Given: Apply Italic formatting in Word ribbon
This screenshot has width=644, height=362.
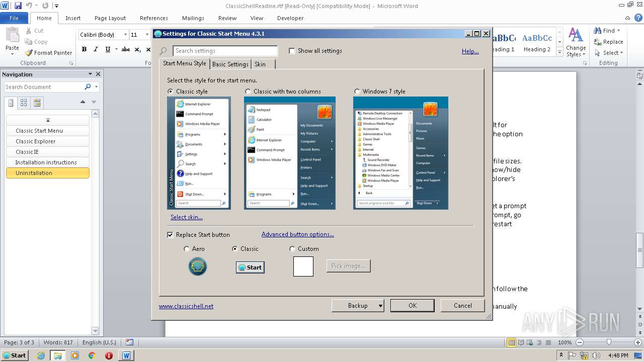Looking at the screenshot, I should click(96, 49).
